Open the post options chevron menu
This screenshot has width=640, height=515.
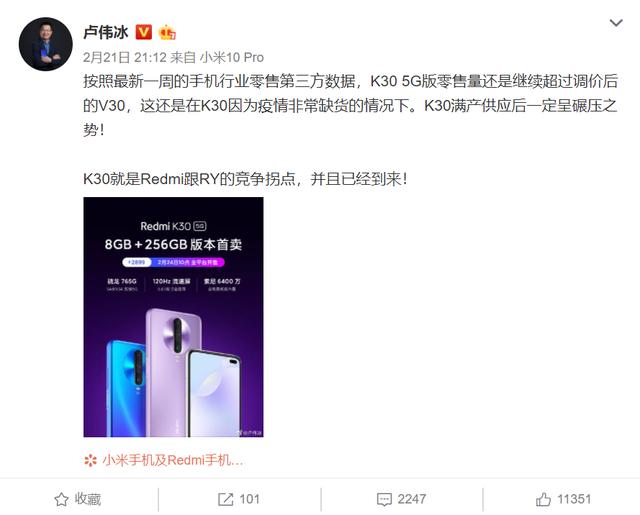click(616, 23)
